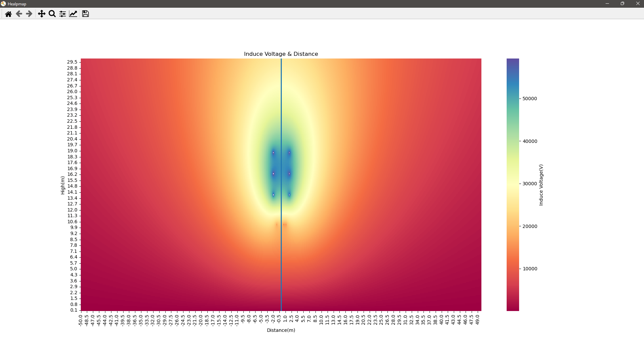Click the 'High(m)' y-axis label

[63, 185]
